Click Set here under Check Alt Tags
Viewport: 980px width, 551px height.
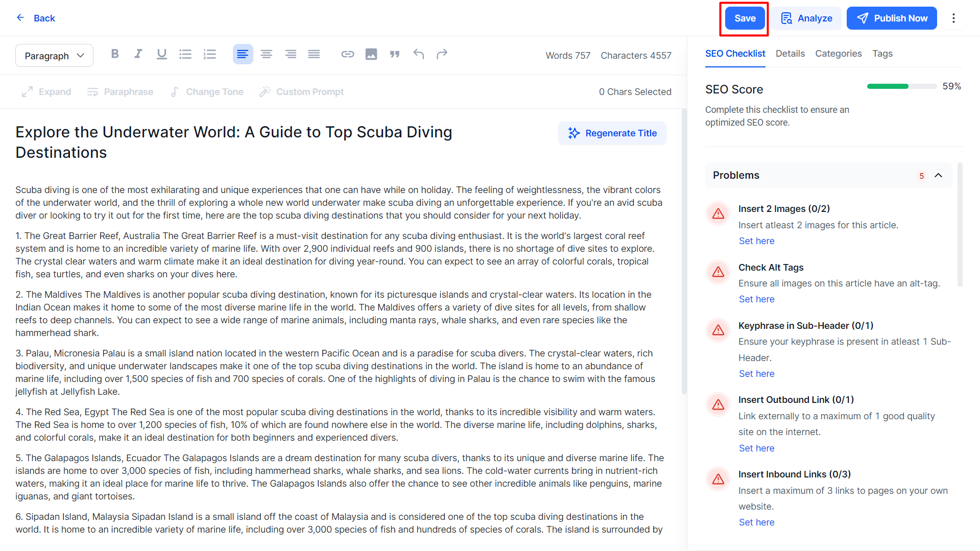coord(756,299)
